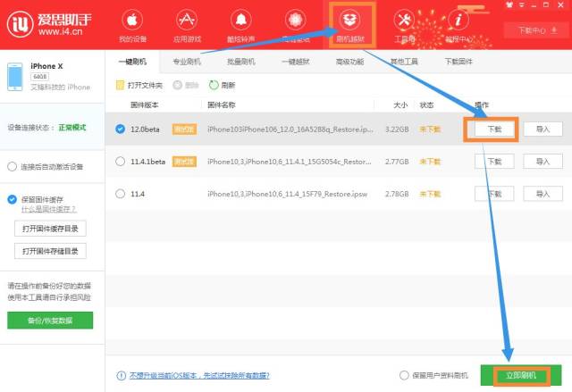Click the iPhone X device thumbnail
Viewport: 572px width, 392px height.
[15, 77]
